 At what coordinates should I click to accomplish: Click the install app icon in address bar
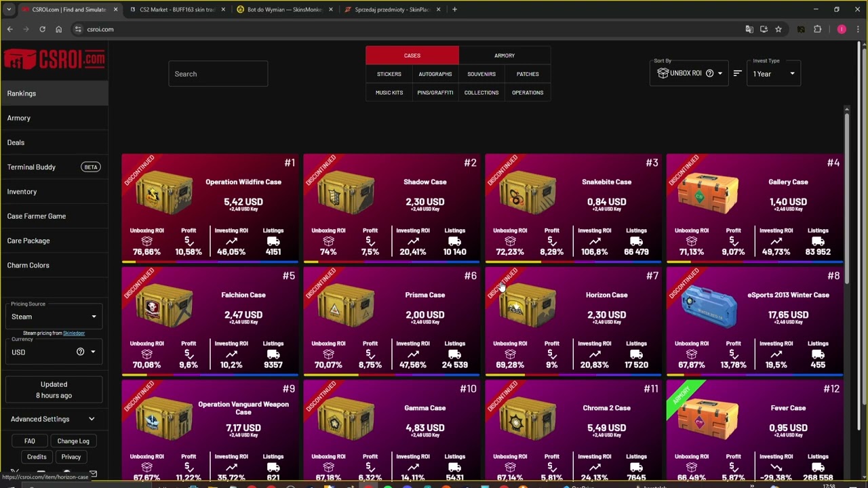point(764,29)
